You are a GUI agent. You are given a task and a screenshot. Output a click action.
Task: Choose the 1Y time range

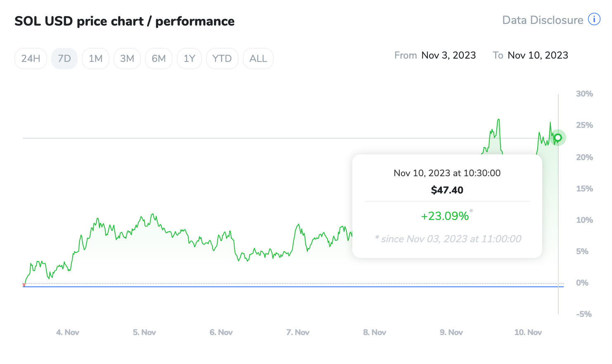pos(190,59)
